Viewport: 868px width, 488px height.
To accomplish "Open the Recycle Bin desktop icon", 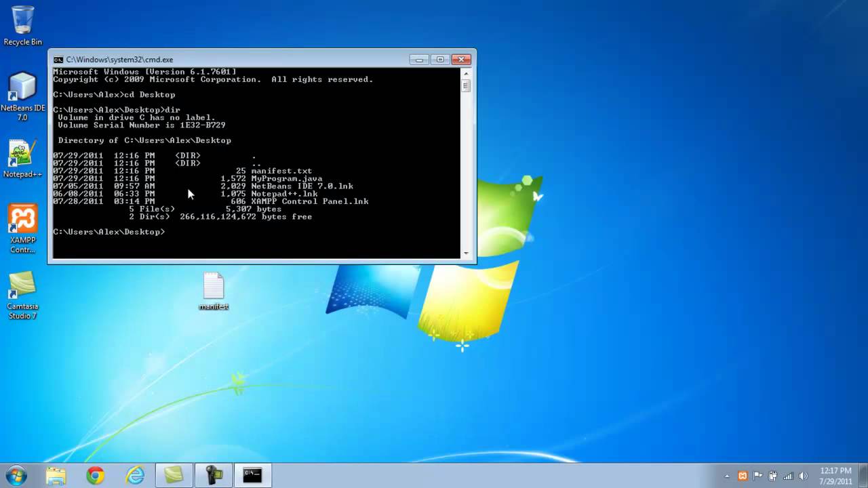I will click(22, 25).
